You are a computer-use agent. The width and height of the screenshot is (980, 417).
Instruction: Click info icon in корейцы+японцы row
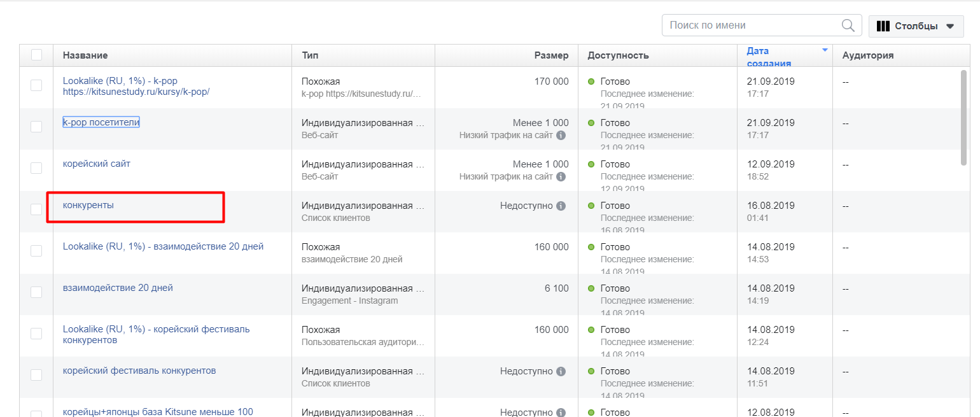pyautogui.click(x=561, y=413)
